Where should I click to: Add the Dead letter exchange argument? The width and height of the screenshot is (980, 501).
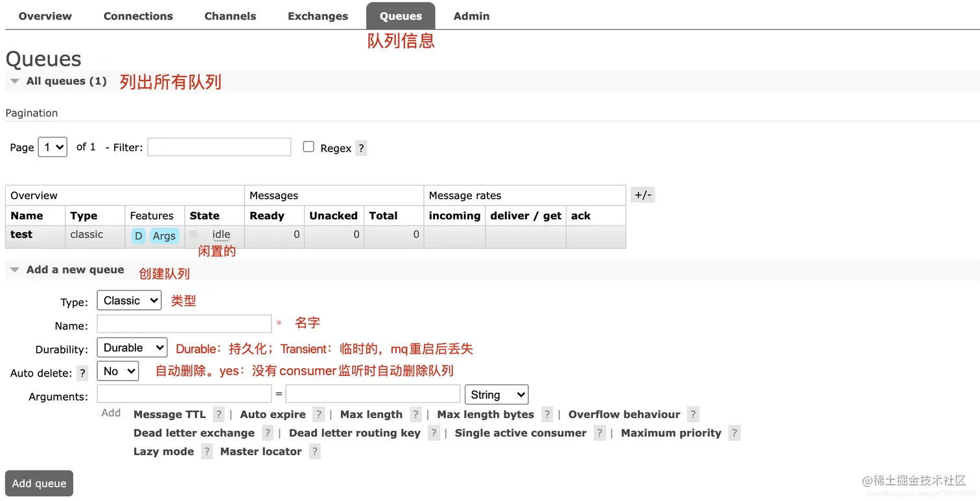click(x=194, y=433)
